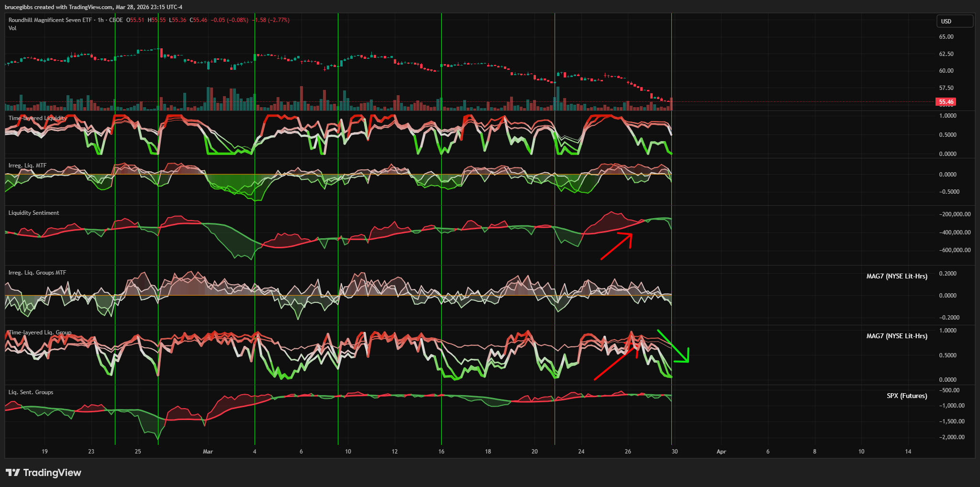Click the Liq. Sent. Groups label
Screen dimensions: 980x487
31,392
